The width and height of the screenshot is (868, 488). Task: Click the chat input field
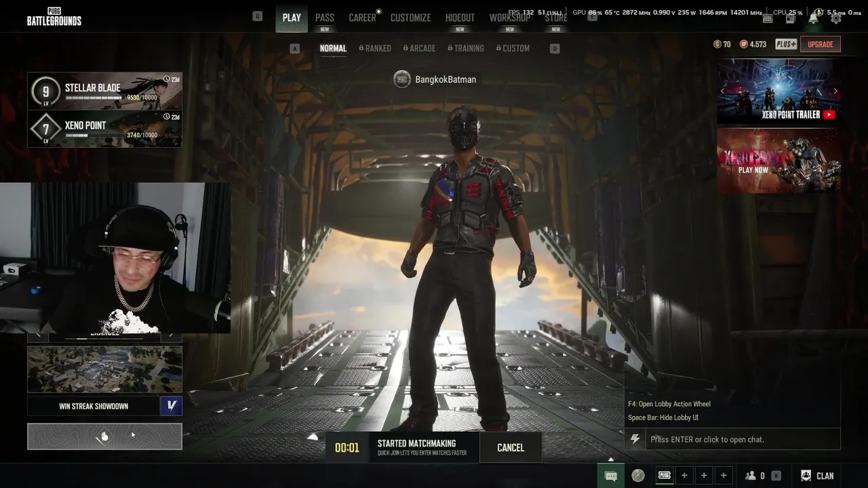coord(743,439)
